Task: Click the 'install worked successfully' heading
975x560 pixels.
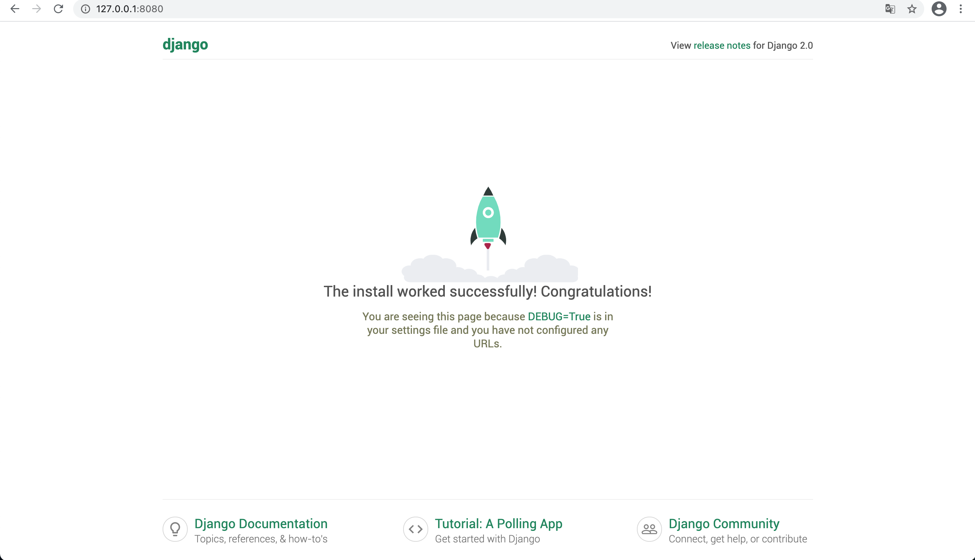Action: 487,292
